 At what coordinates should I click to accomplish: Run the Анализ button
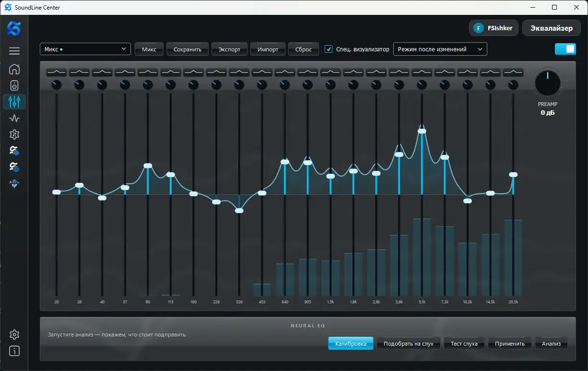coord(552,344)
